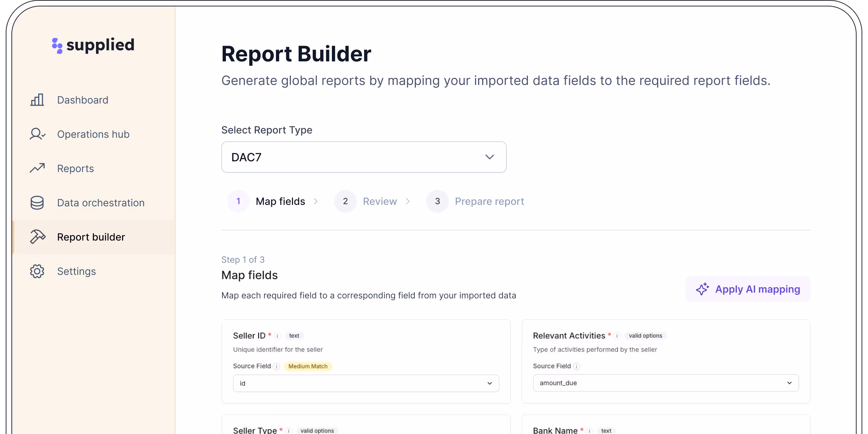Screen dimensions: 868x434
Task: Open Reports via the trend-line icon
Action: [37, 168]
